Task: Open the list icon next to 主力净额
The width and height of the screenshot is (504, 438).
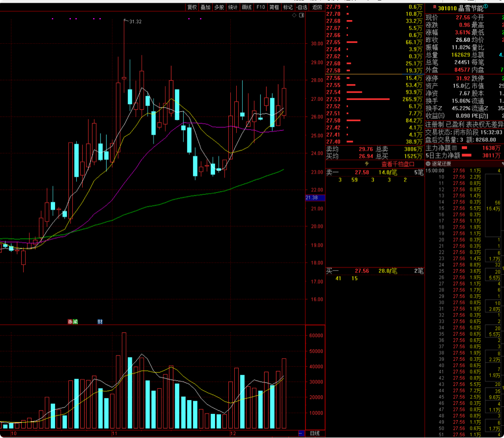Action: pyautogui.click(x=454, y=148)
